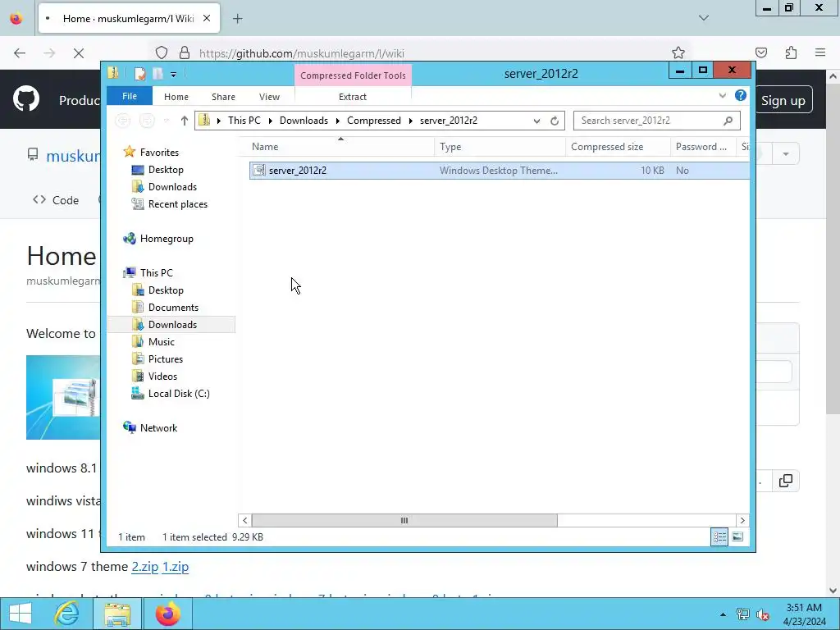Click the server_2012r2 file icon
The width and height of the screenshot is (840, 630).
258,171
